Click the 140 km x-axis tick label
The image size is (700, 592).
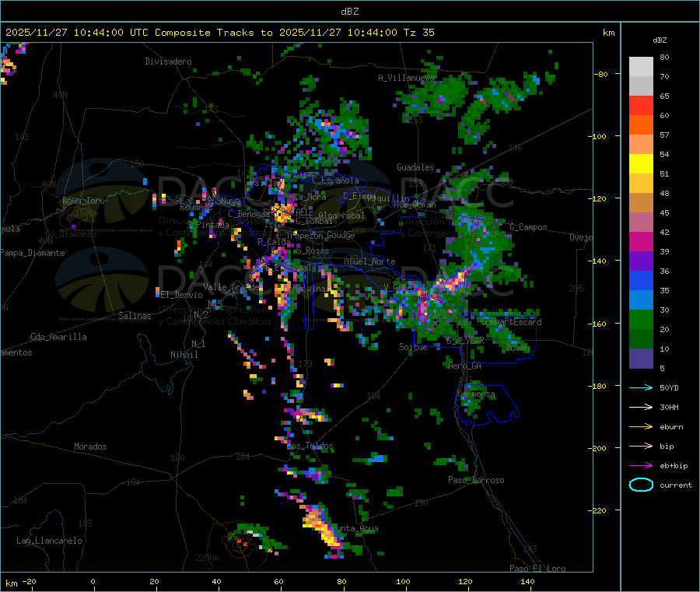click(x=527, y=582)
